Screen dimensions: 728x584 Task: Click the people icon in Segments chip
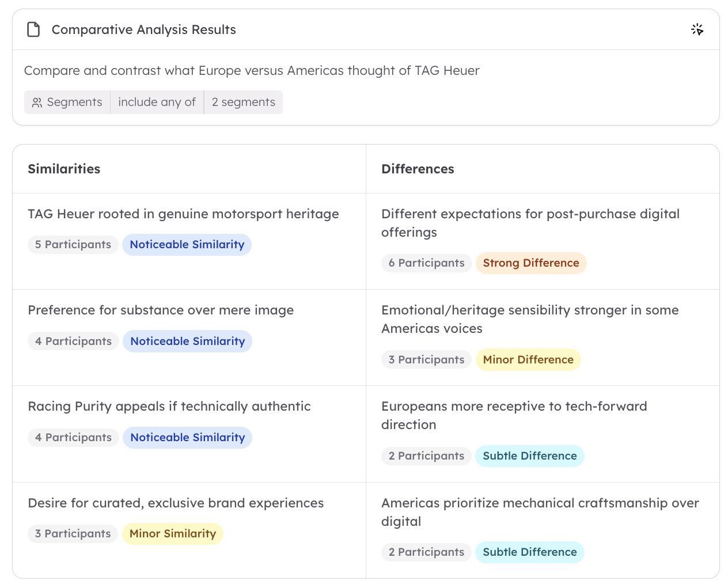tap(37, 103)
